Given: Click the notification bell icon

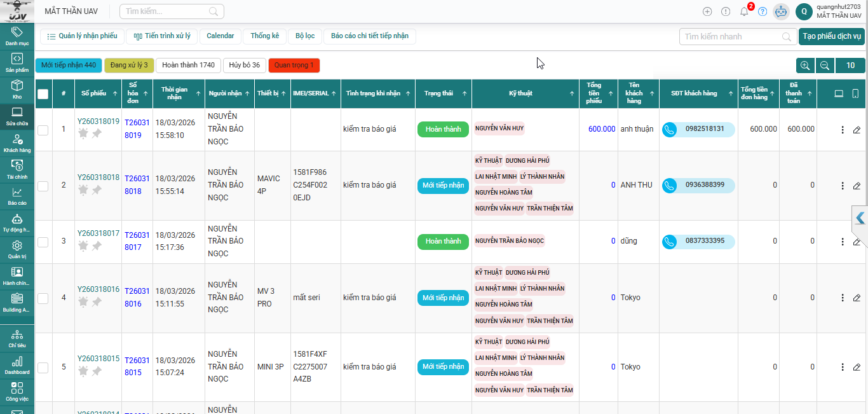Looking at the screenshot, I should click(x=744, y=11).
